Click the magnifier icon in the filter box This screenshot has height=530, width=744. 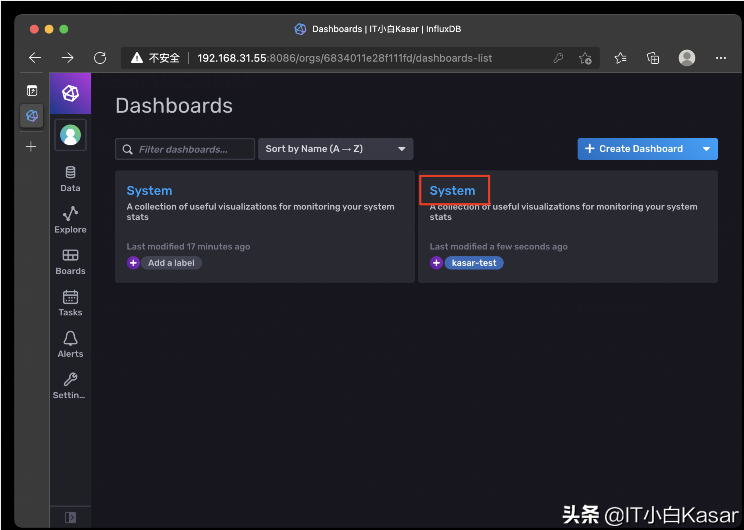click(127, 149)
